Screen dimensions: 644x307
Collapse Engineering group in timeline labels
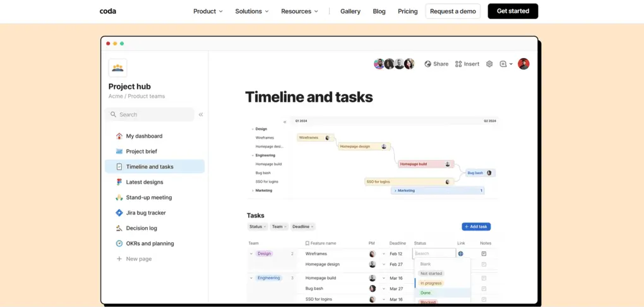253,156
